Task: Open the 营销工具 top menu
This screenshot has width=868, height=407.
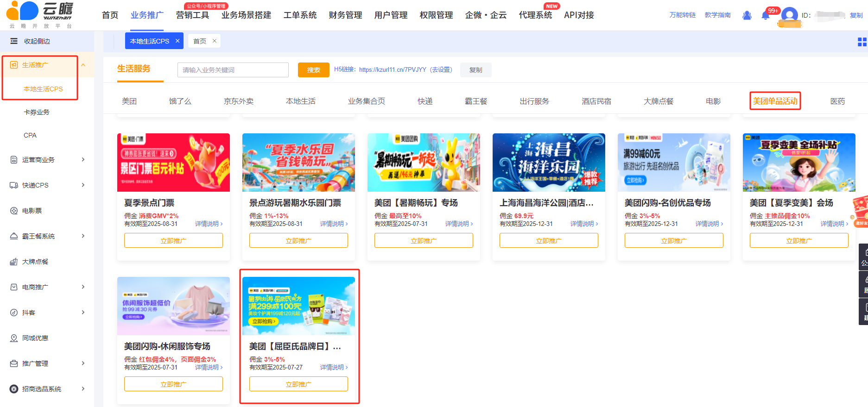Action: tap(192, 15)
